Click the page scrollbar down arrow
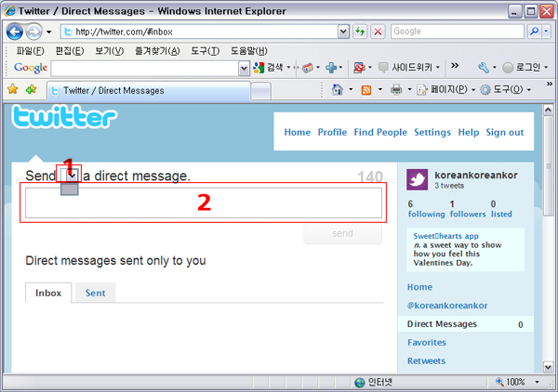 pyautogui.click(x=548, y=366)
